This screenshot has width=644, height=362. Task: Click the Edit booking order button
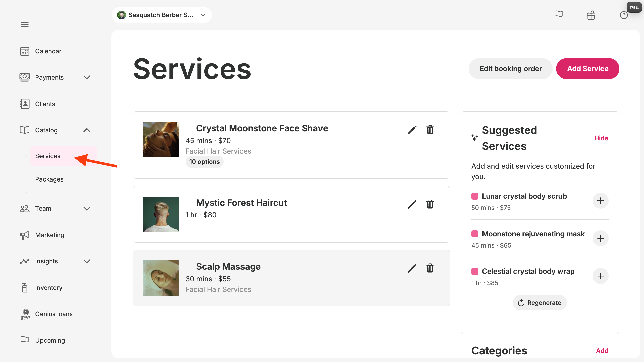[510, 69]
